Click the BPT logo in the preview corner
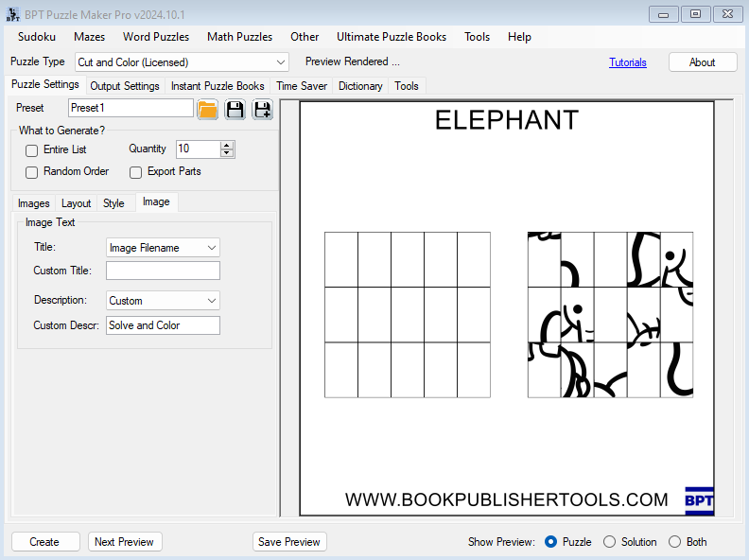The width and height of the screenshot is (749, 560). coord(699,500)
